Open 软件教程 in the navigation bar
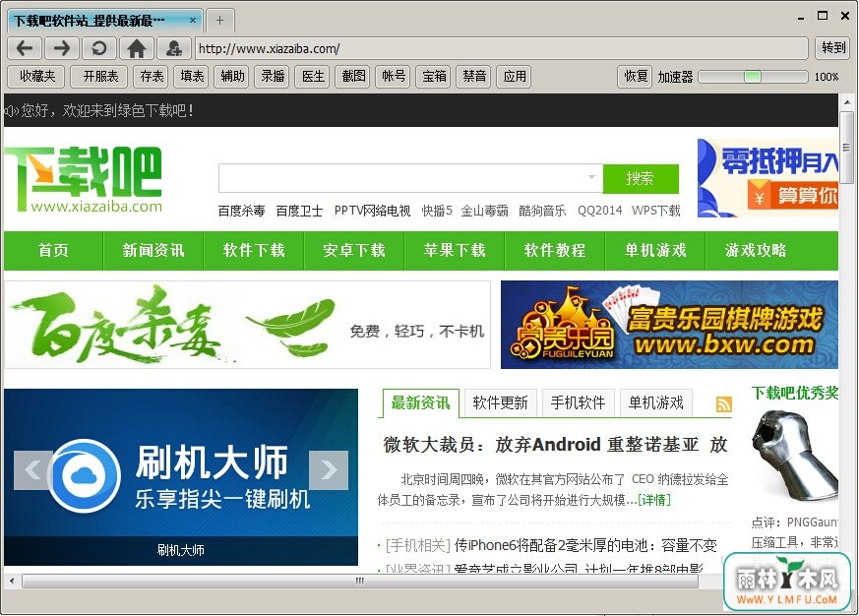This screenshot has width=859, height=616. [555, 251]
